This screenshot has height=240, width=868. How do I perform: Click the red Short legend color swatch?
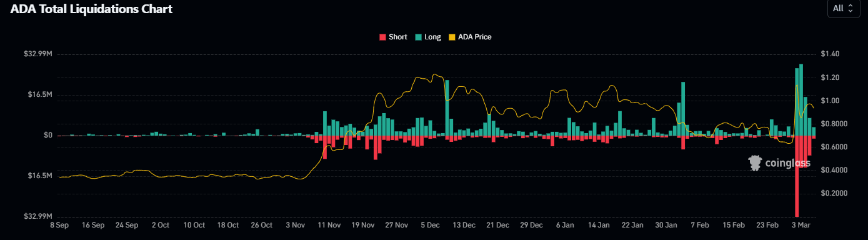point(382,37)
